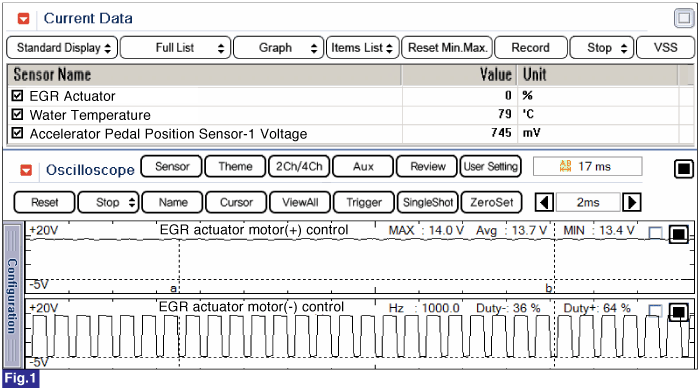700x392 pixels.
Task: Click the ZeroSet button
Action: (x=492, y=202)
